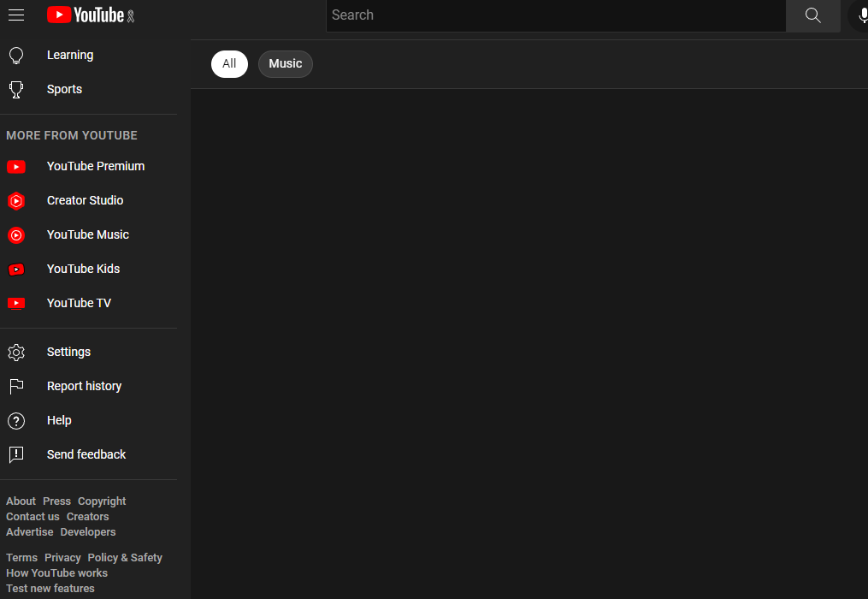Click the YouTube Premium icon
Screen dimensions: 868x599
point(16,167)
